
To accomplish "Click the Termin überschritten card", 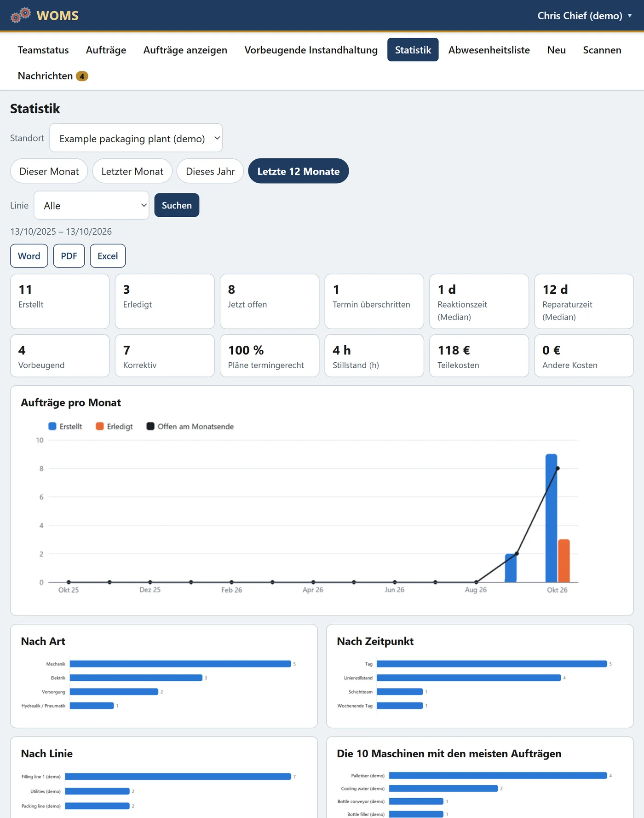I will [374, 302].
